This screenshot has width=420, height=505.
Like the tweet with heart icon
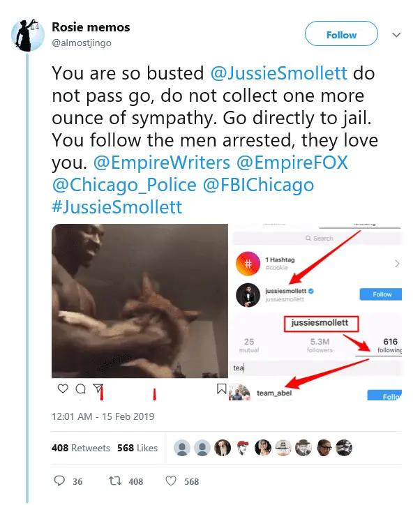coord(171,481)
